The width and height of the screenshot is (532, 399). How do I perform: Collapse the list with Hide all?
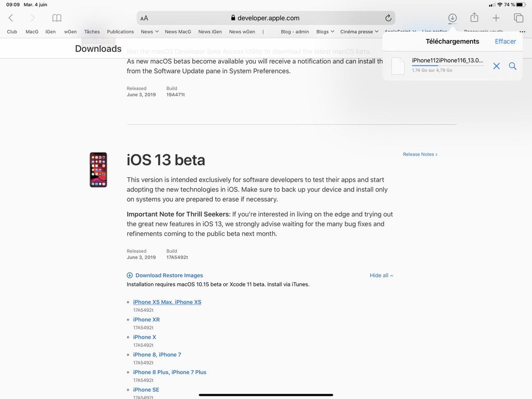[382, 275]
